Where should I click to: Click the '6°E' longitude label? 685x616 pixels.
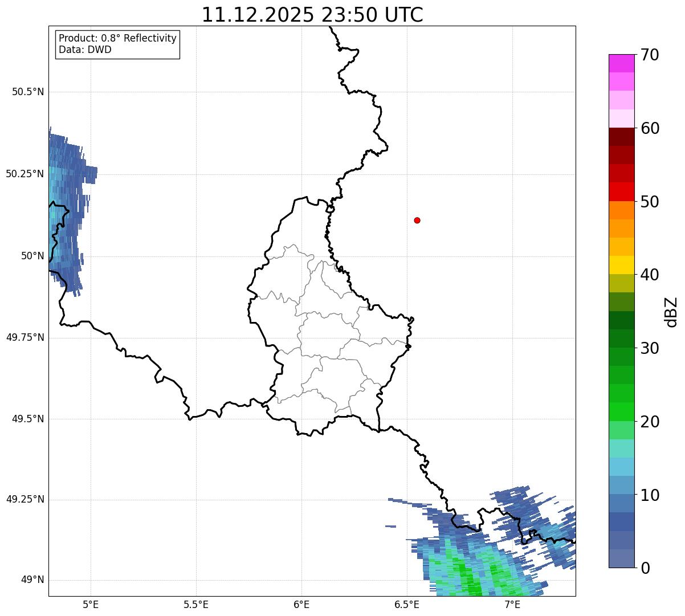pos(301,604)
